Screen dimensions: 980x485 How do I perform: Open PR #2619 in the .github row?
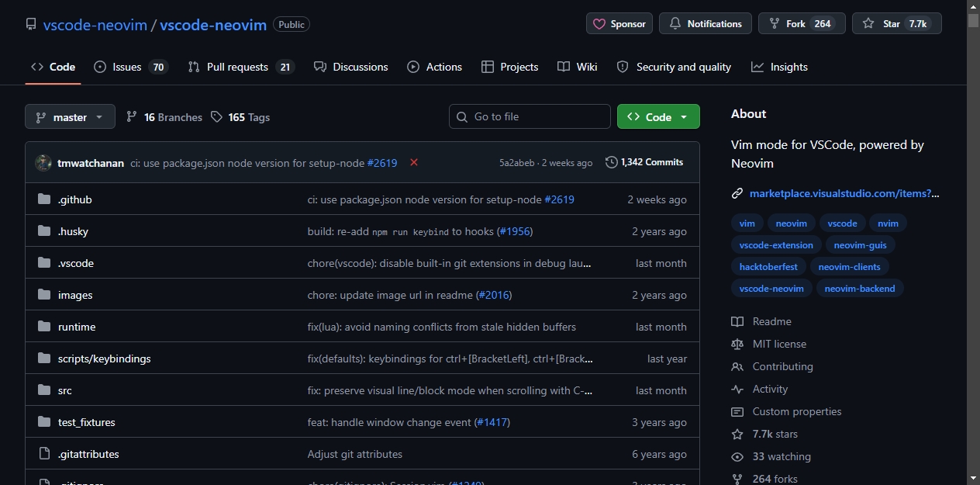click(559, 199)
